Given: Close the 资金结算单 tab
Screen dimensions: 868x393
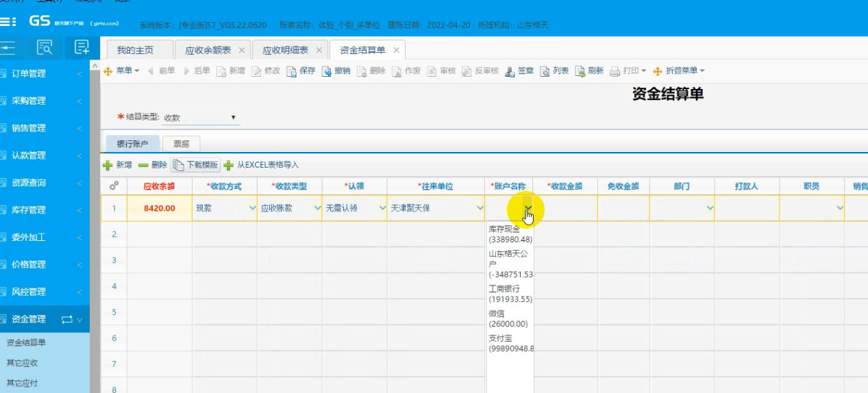Looking at the screenshot, I should coord(396,51).
